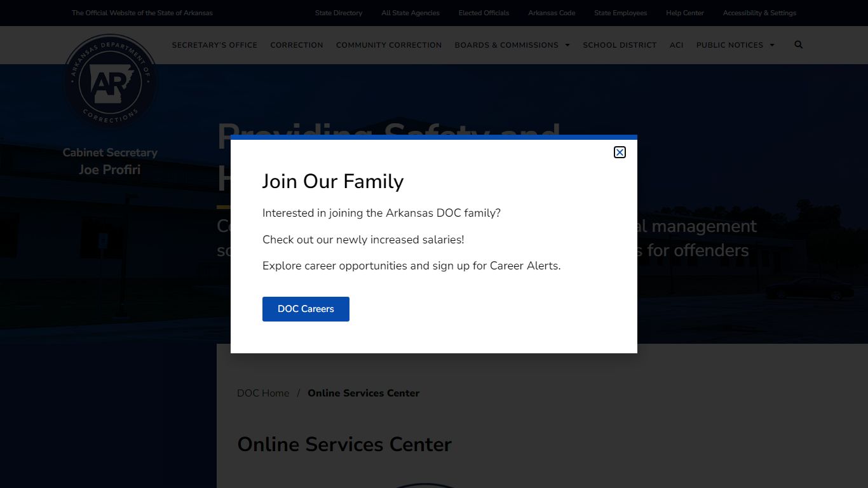868x488 pixels.
Task: Open the State Directory link
Action: click(339, 13)
